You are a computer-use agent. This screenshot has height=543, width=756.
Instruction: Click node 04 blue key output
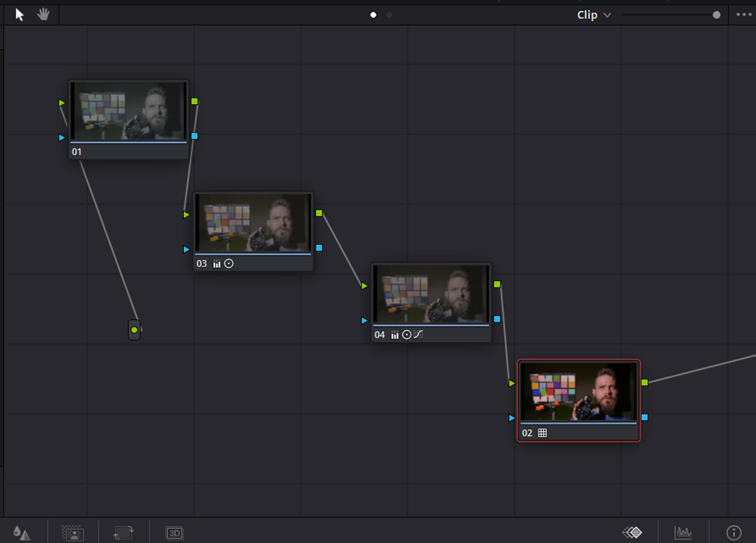click(x=497, y=319)
